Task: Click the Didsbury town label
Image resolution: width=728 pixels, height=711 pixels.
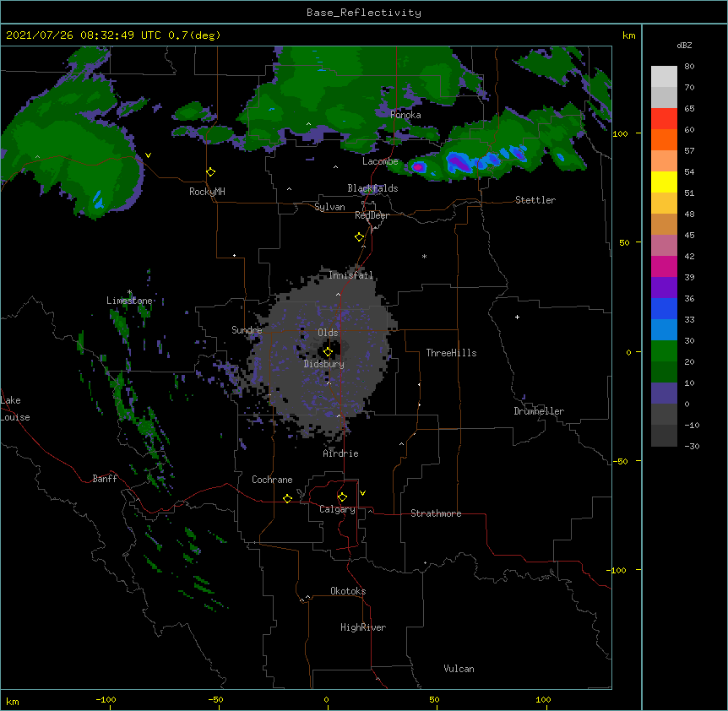Action: point(324,364)
